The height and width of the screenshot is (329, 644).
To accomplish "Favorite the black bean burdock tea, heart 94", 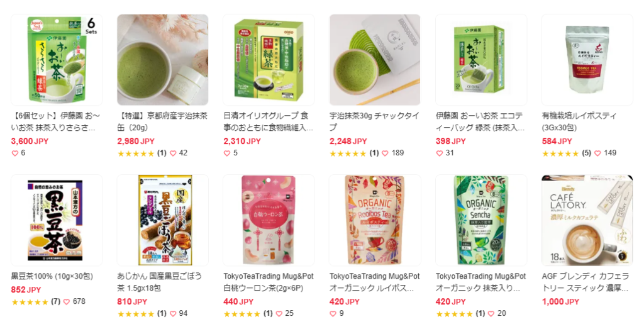I will [x=173, y=314].
